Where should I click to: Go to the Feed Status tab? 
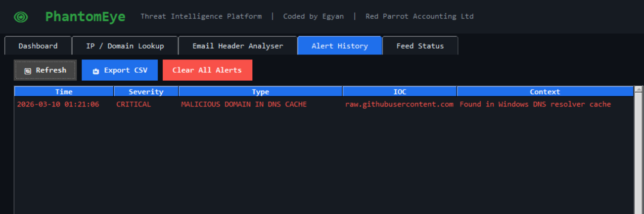[x=420, y=46]
